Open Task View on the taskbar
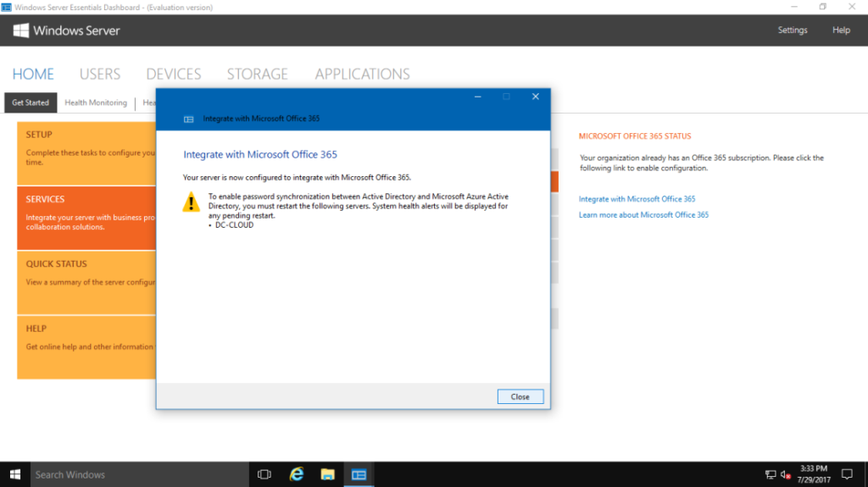Viewport: 868px width, 487px height. [264, 474]
